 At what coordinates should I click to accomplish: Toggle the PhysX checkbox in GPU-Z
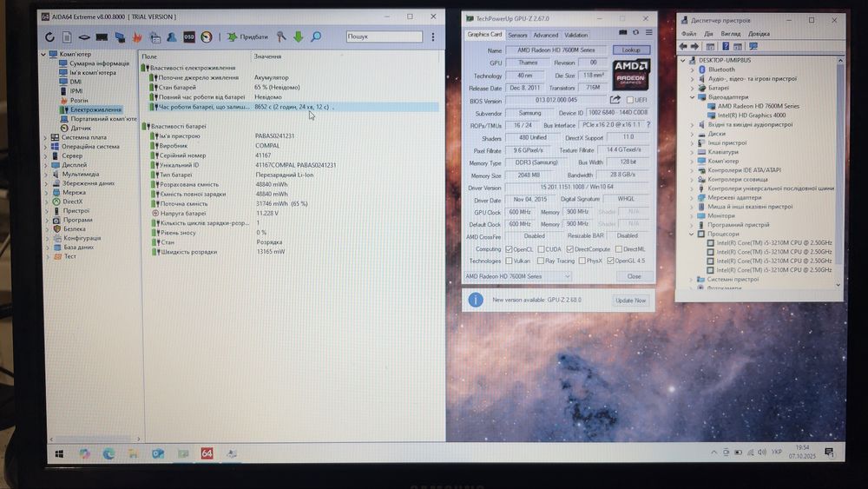[x=582, y=261]
